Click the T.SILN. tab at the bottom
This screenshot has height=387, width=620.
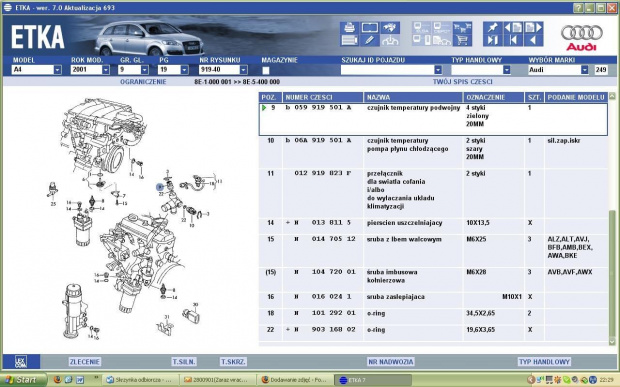[184, 362]
